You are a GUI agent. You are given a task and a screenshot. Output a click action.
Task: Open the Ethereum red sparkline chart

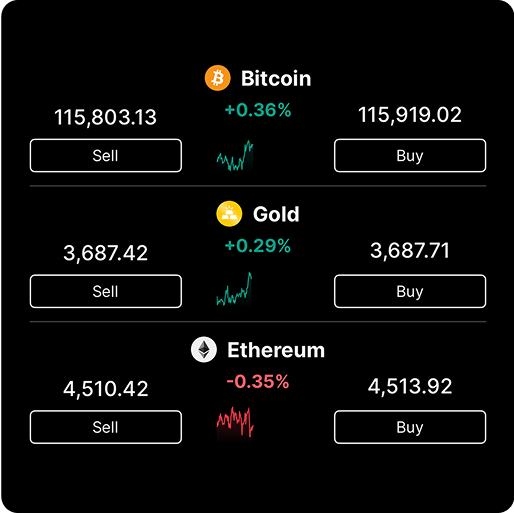[x=235, y=423]
